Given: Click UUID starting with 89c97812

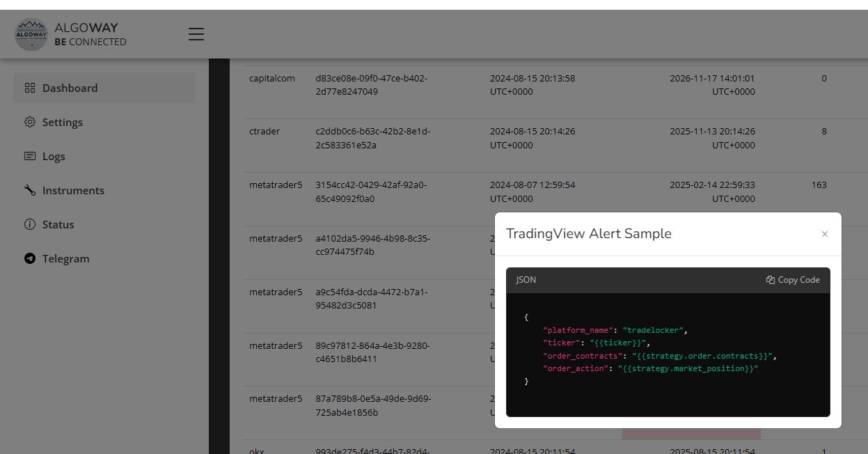Looking at the screenshot, I should point(372,352).
